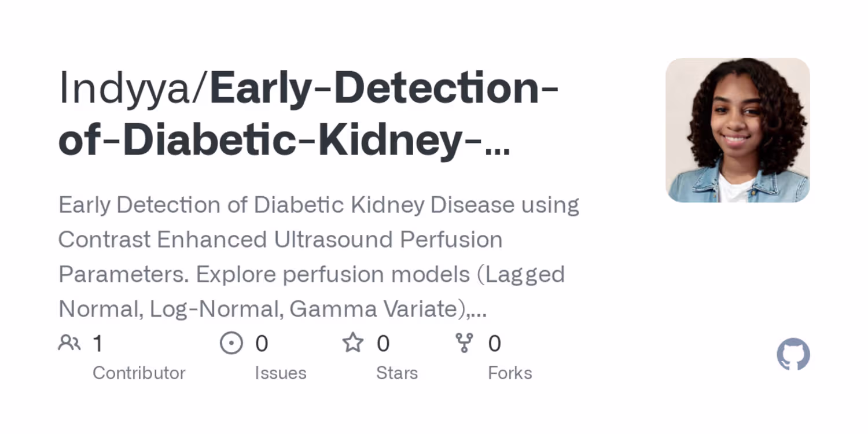Open the bold "Early-Detection-" repository title
868x434 pixels.
(x=384, y=89)
